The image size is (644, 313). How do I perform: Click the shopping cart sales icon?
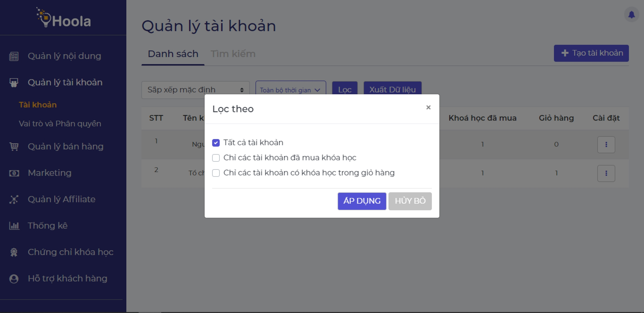point(14,147)
